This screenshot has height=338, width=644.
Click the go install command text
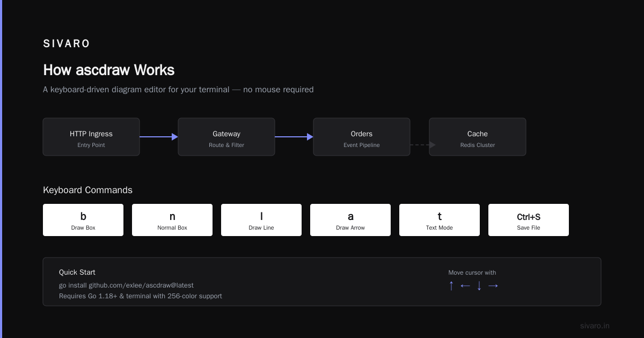point(126,285)
